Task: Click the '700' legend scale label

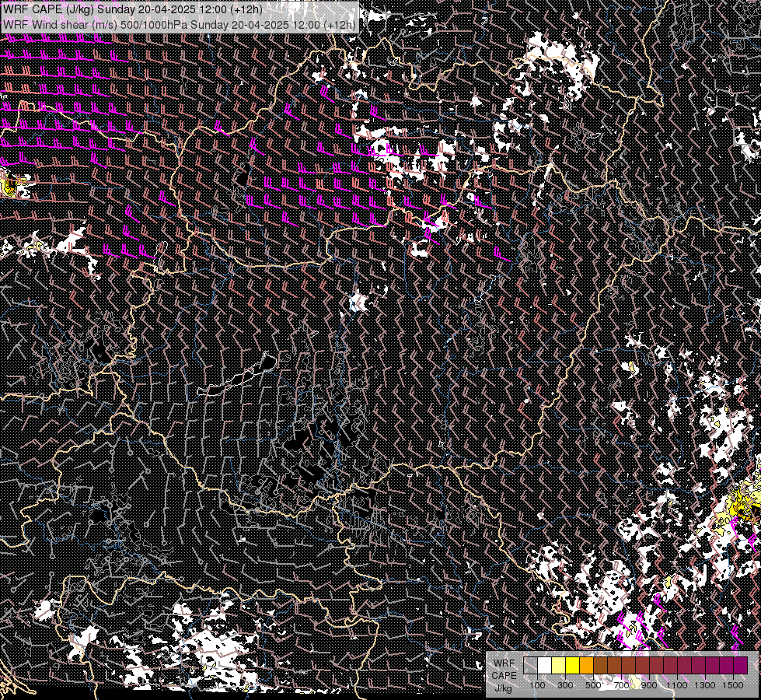Action: click(x=621, y=685)
